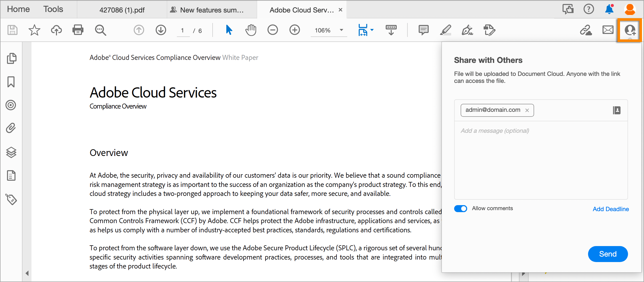Open the Highlight text tool
The height and width of the screenshot is (282, 644).
coord(445,30)
